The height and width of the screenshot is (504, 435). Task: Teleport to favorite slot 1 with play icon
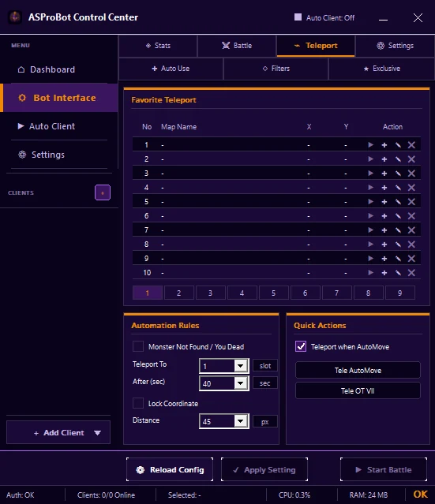point(370,145)
